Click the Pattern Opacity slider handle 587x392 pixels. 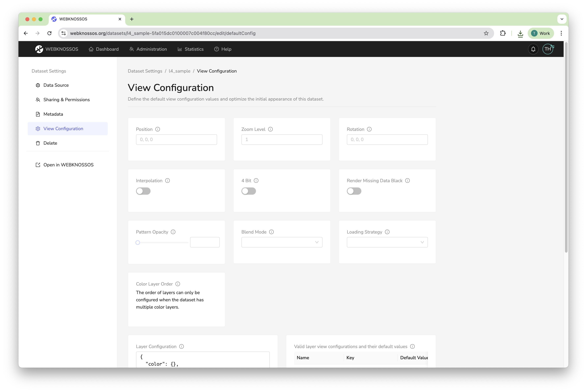point(138,243)
